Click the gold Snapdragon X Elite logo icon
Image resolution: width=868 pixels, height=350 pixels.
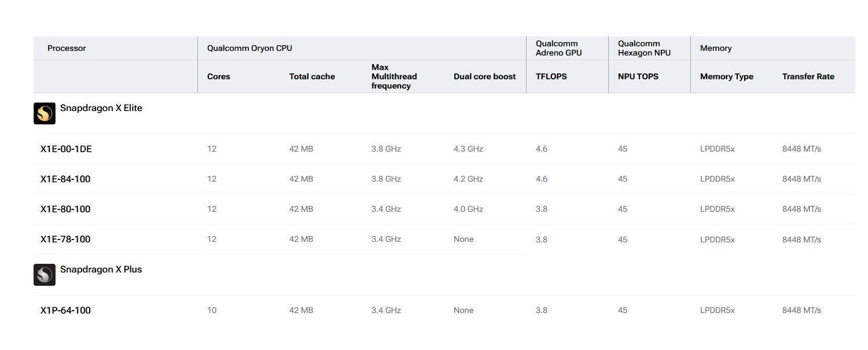coord(45,113)
